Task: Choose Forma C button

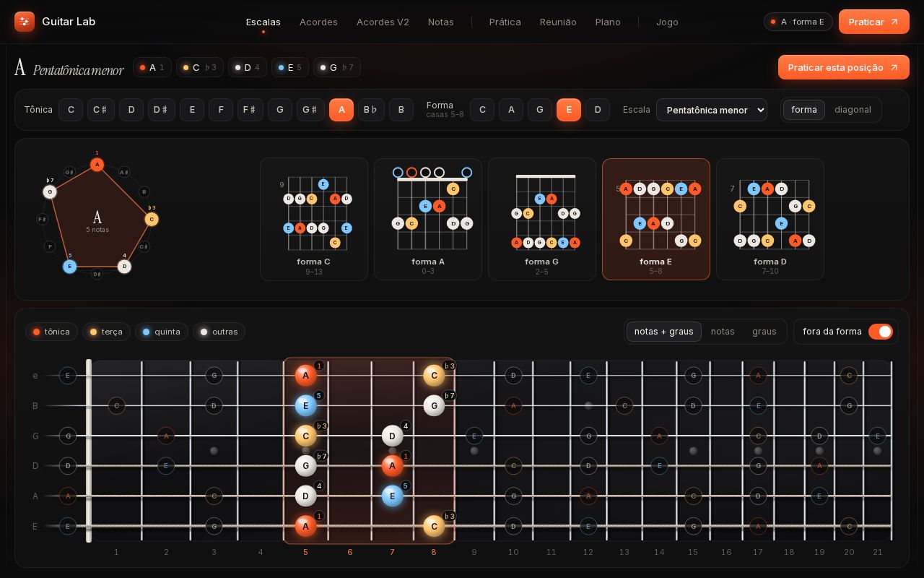Action: click(482, 110)
